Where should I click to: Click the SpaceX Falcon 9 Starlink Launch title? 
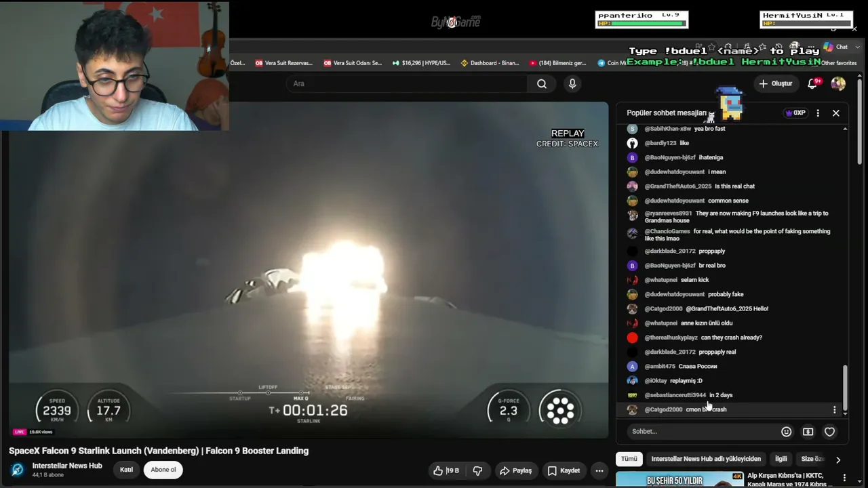tap(159, 451)
